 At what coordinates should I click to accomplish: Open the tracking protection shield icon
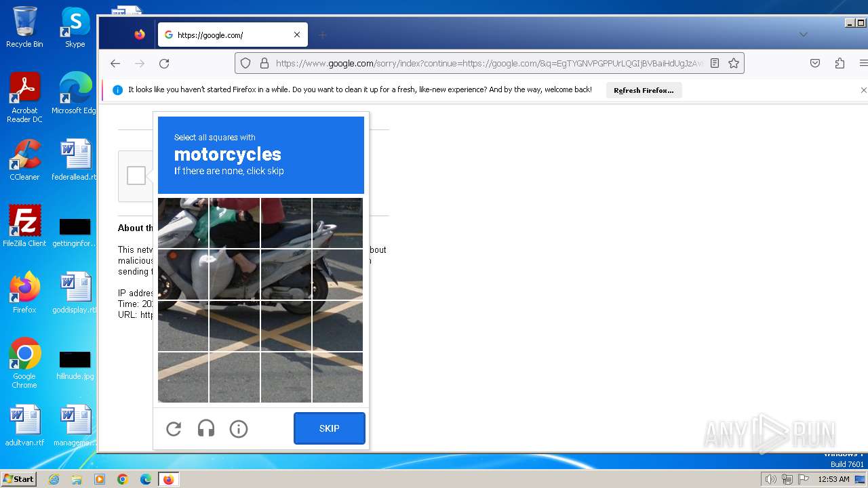(245, 63)
